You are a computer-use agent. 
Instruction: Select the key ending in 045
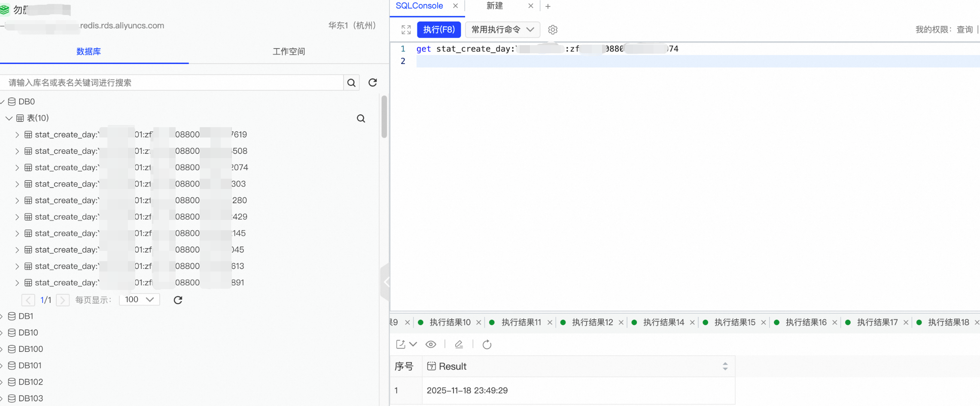[140, 250]
